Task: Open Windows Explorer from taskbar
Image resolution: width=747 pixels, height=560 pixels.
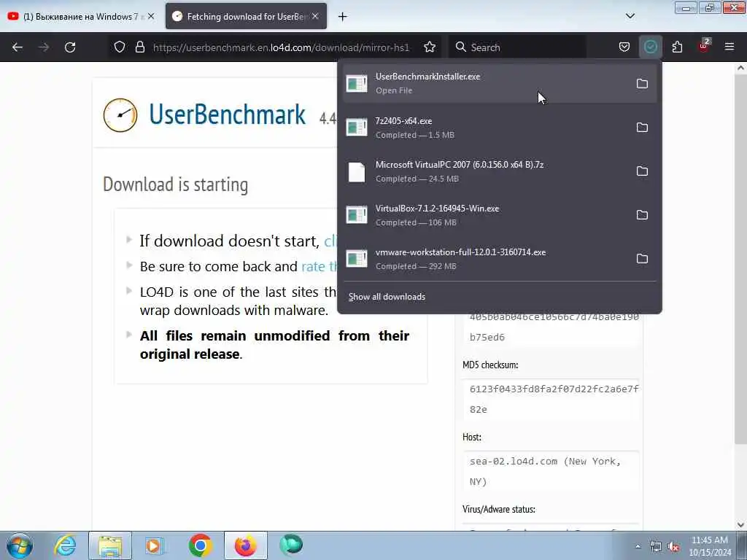Action: [x=110, y=545]
